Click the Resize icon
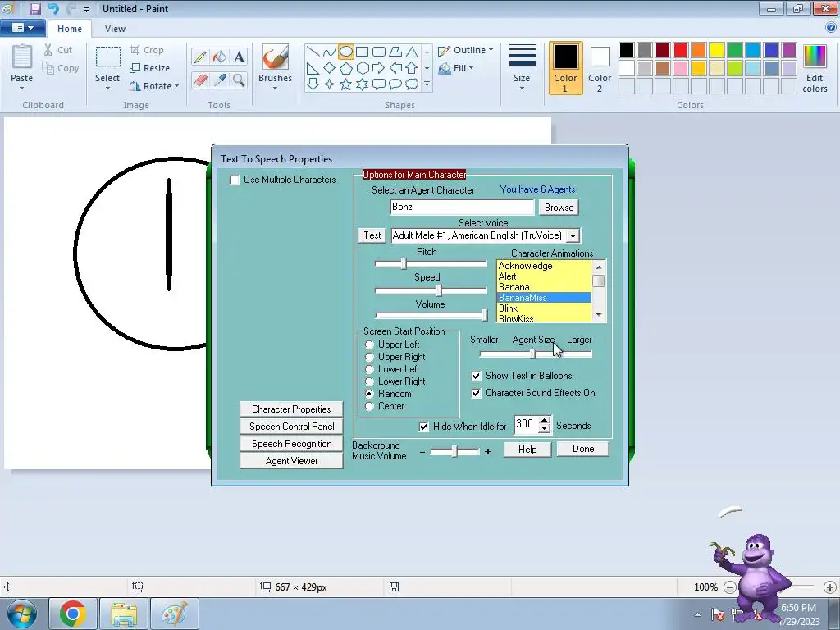Screen dimensions: 840x630 tap(135, 68)
